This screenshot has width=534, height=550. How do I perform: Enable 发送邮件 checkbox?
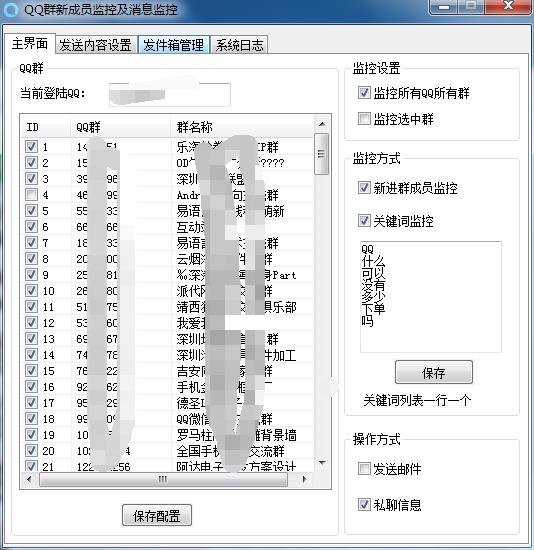tap(364, 469)
